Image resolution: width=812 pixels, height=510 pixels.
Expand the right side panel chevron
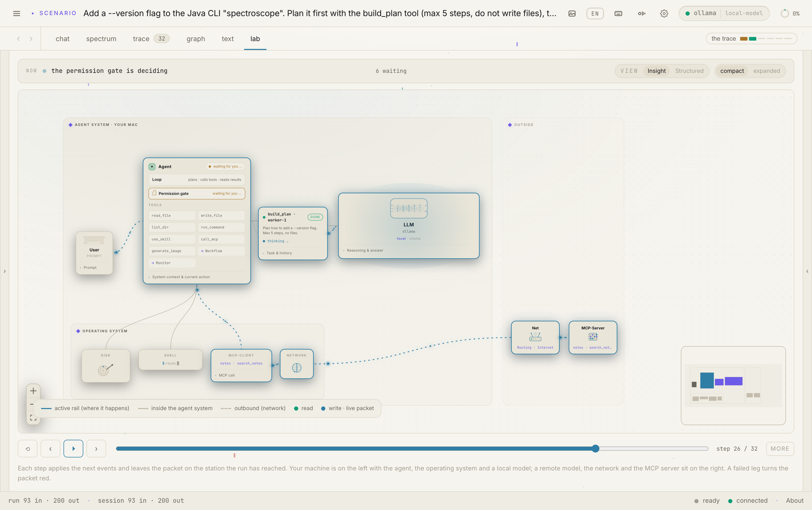point(807,271)
